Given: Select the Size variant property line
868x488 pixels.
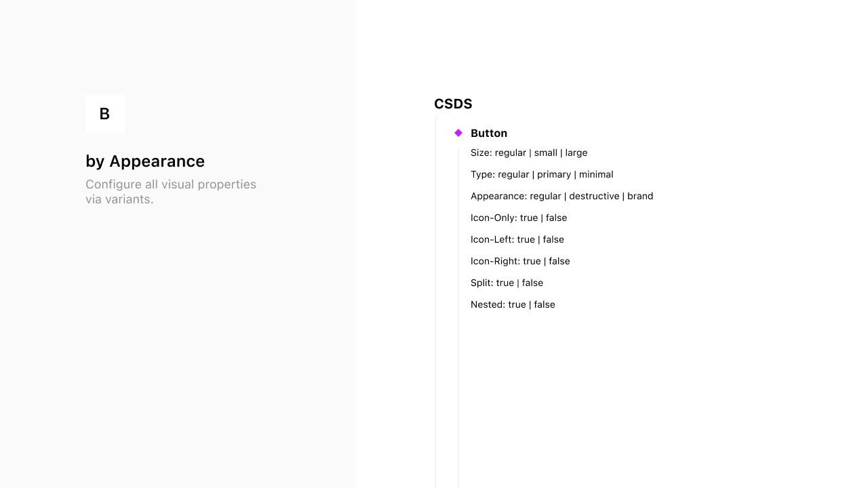Looking at the screenshot, I should 529,152.
